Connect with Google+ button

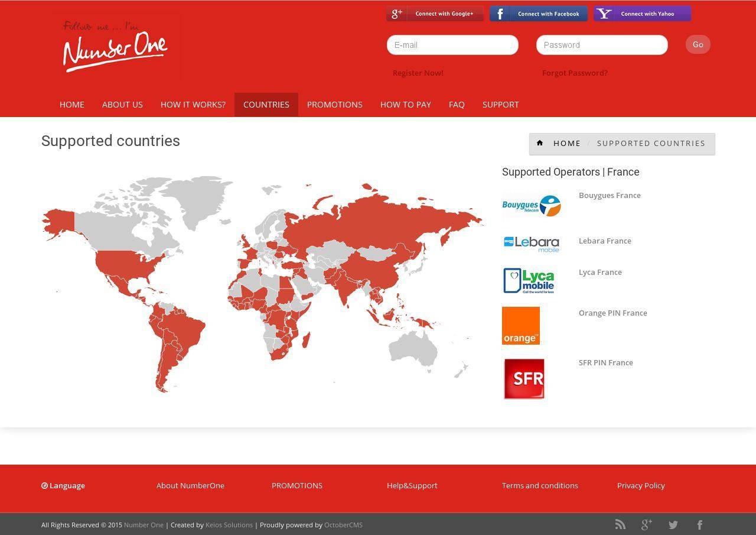pyautogui.click(x=435, y=14)
